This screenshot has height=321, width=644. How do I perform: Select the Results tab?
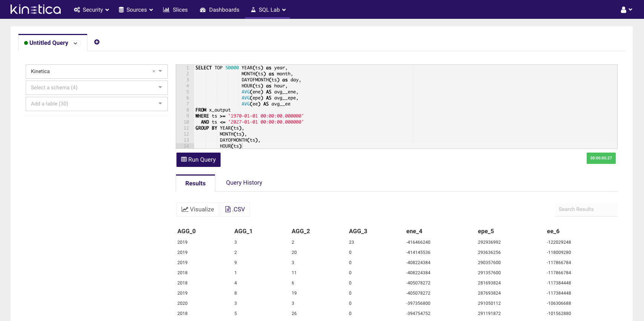click(195, 183)
